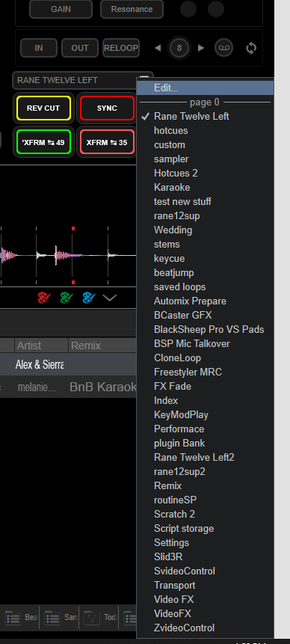Expand the chevron next to the palette icons
This screenshot has width=290, height=644.
click(110, 298)
